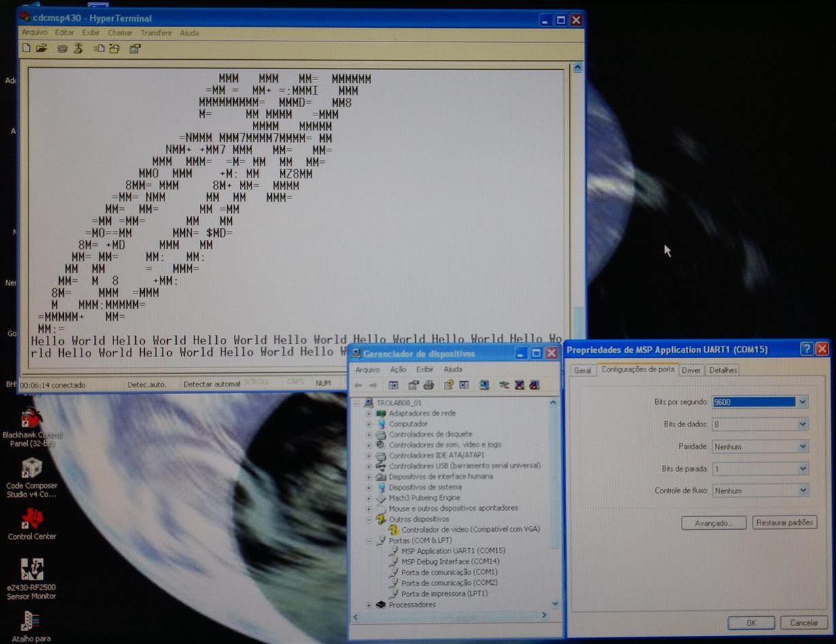Click the device tree horizontal scrollbar right arrow

pyautogui.click(x=543, y=615)
